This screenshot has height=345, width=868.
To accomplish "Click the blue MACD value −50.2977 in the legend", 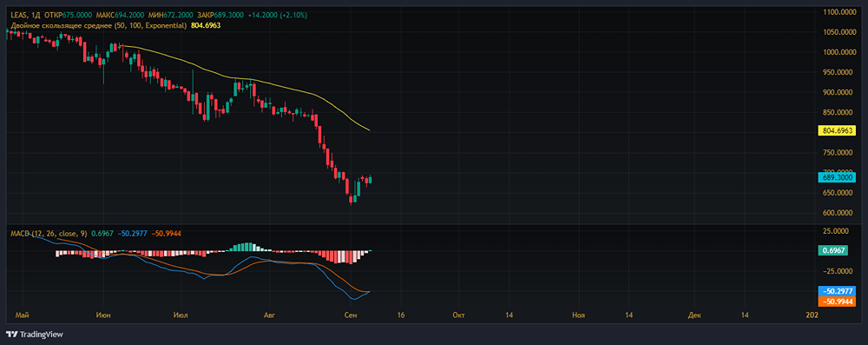I will coord(132,234).
